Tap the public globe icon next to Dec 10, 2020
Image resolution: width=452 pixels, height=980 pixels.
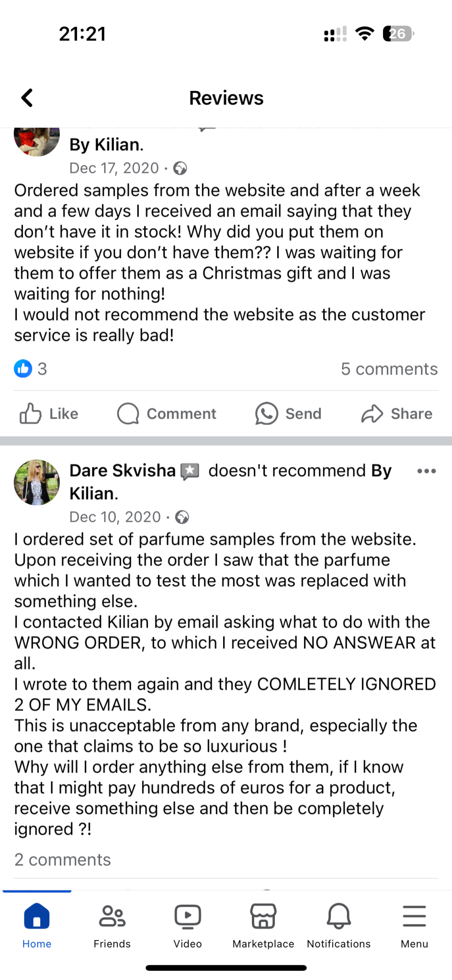click(x=182, y=517)
